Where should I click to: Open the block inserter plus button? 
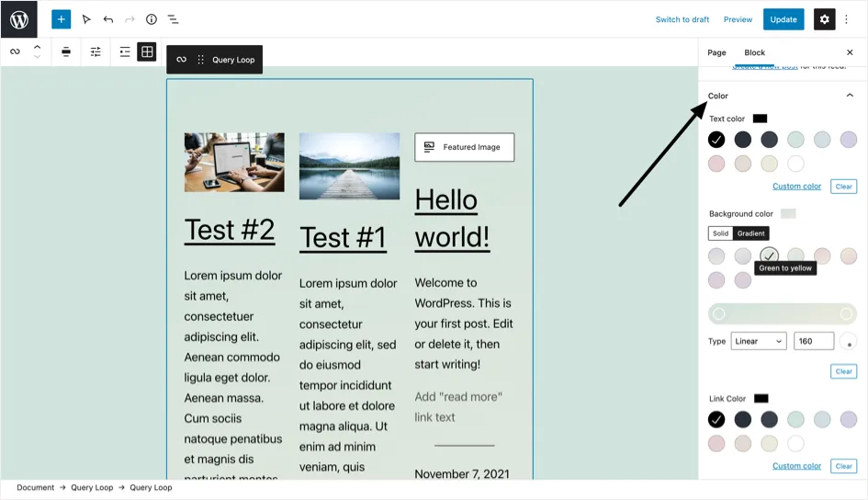tap(61, 19)
